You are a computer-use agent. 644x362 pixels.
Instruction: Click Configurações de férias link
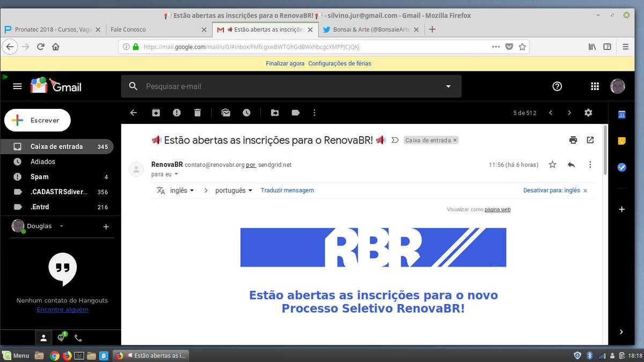coord(340,63)
